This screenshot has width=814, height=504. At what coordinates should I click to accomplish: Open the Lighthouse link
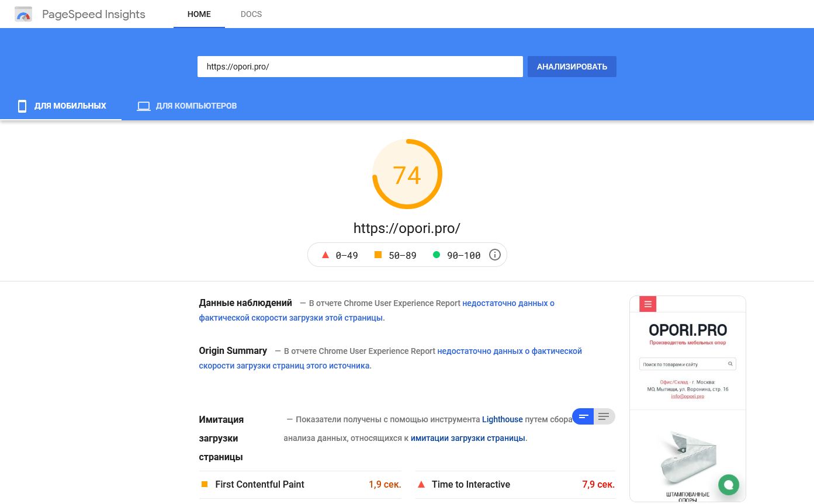click(503, 419)
